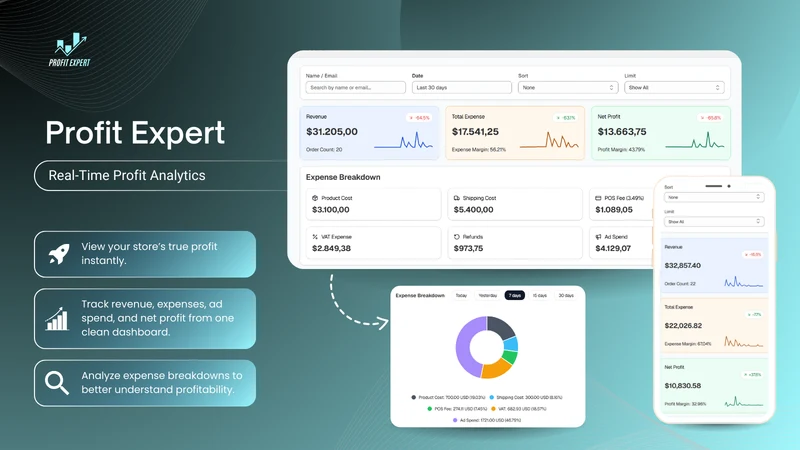Click the Real-Time Profit Analytics pill
This screenshot has width=800, height=450.
(x=161, y=176)
